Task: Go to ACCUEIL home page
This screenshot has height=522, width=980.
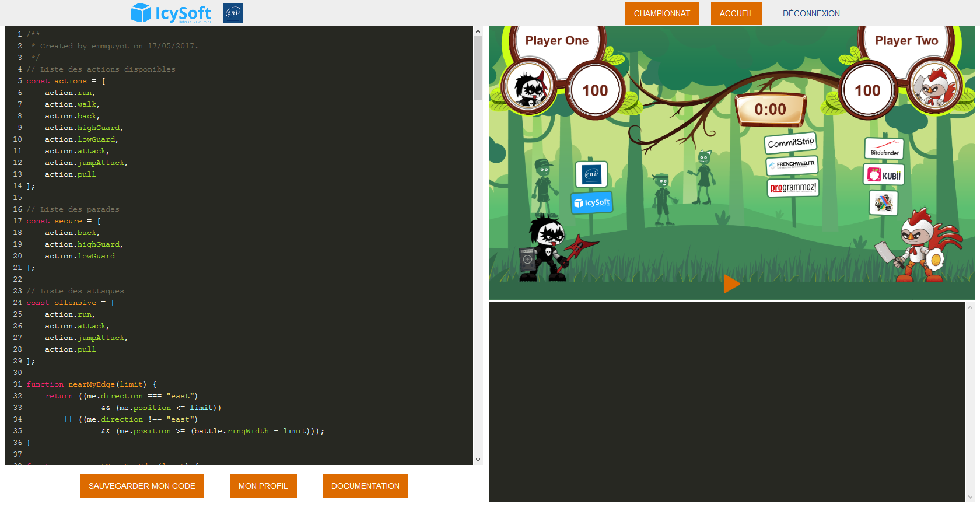Action: pyautogui.click(x=736, y=13)
